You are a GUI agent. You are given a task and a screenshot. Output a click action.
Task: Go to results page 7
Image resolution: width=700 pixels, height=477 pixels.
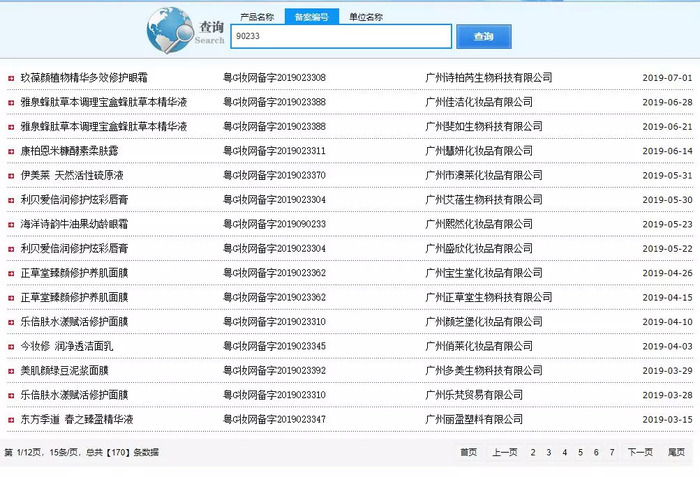(612, 452)
